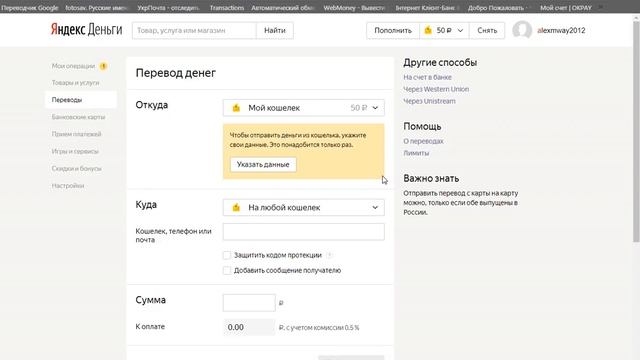Open Лимиты help link
Image resolution: width=640 pixels, height=360 pixels.
point(416,153)
